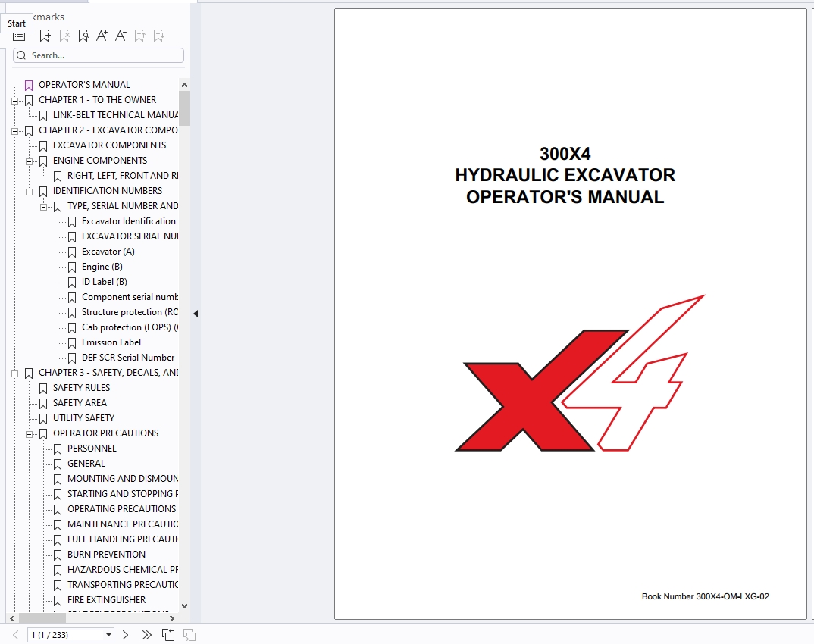814x644 pixels.
Task: Decrease bookmark text size with A- icon
Action: pyautogui.click(x=121, y=36)
